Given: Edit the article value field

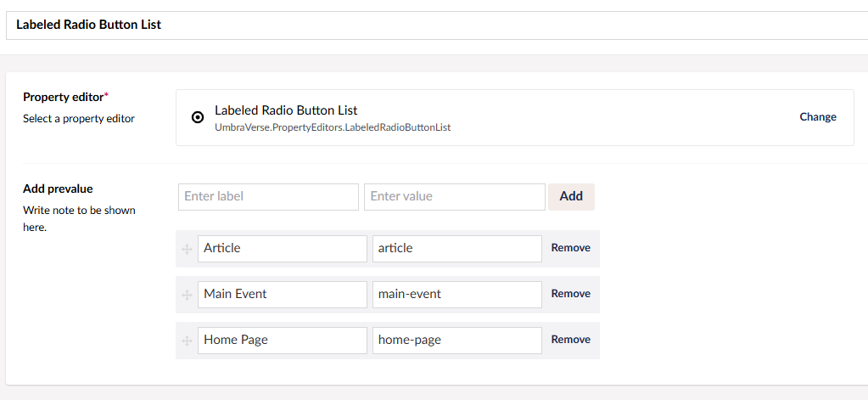Looking at the screenshot, I should tap(457, 249).
